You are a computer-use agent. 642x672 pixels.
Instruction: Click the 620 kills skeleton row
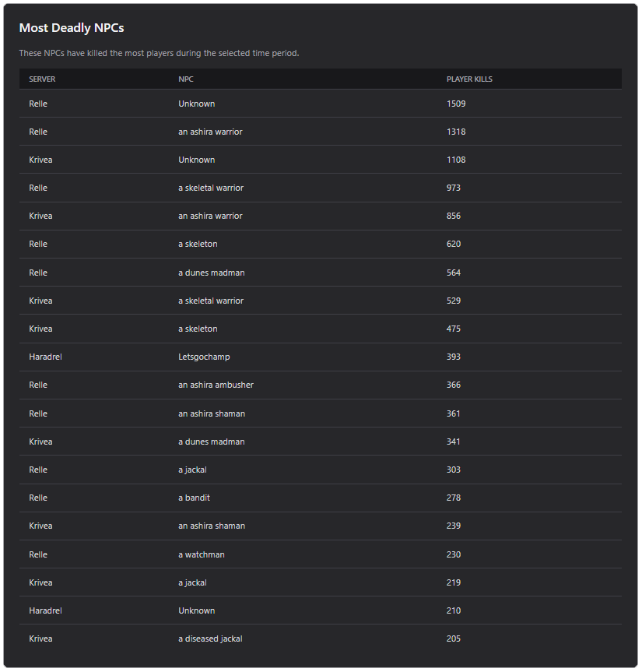pyautogui.click(x=321, y=245)
